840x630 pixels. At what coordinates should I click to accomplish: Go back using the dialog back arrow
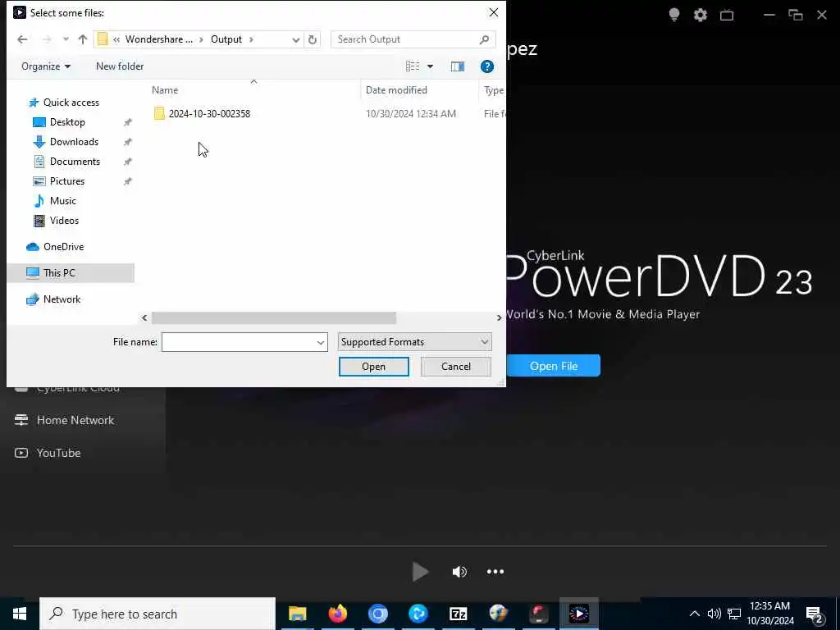pyautogui.click(x=22, y=39)
